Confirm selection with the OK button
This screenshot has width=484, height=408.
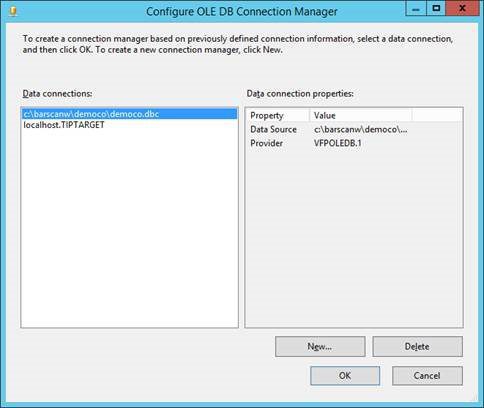[345, 376]
